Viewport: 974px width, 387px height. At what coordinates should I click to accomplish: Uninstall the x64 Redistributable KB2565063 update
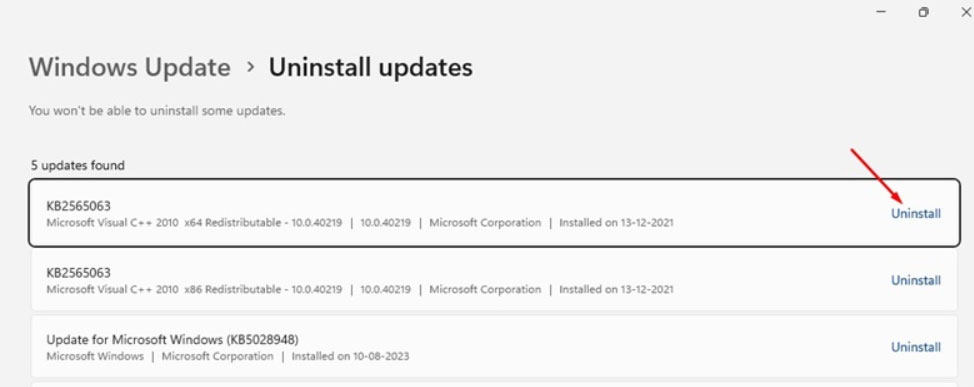(916, 214)
